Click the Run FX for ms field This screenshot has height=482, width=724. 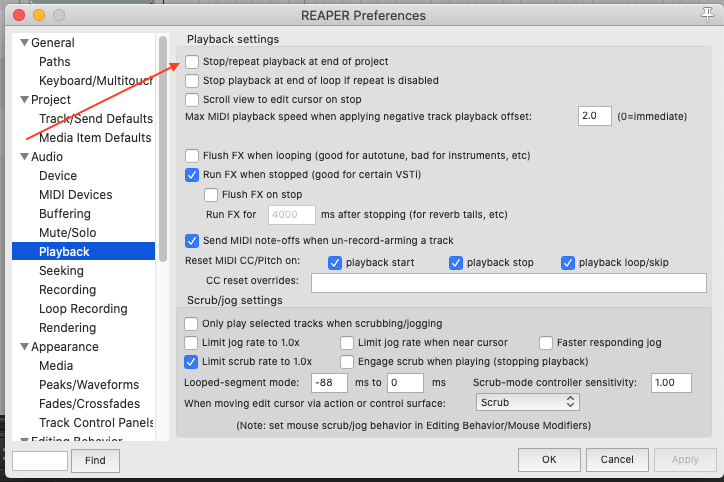292,215
